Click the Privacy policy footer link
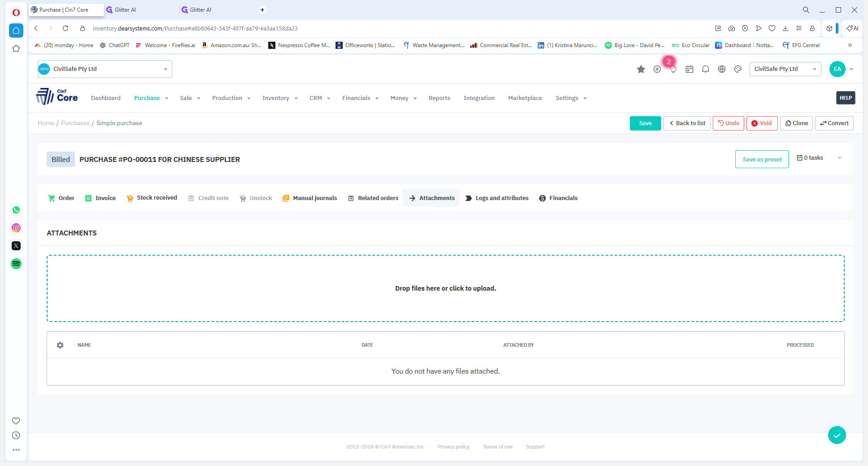The width and height of the screenshot is (868, 466). 454,447
